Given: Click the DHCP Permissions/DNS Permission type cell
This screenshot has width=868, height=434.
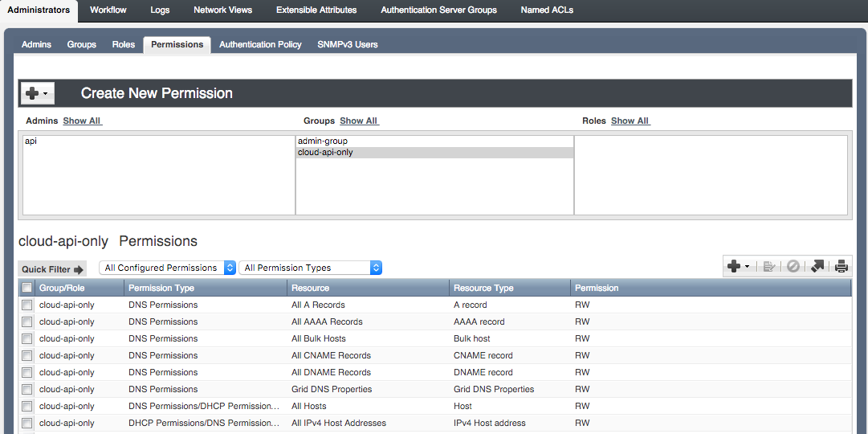Looking at the screenshot, I should point(206,423).
